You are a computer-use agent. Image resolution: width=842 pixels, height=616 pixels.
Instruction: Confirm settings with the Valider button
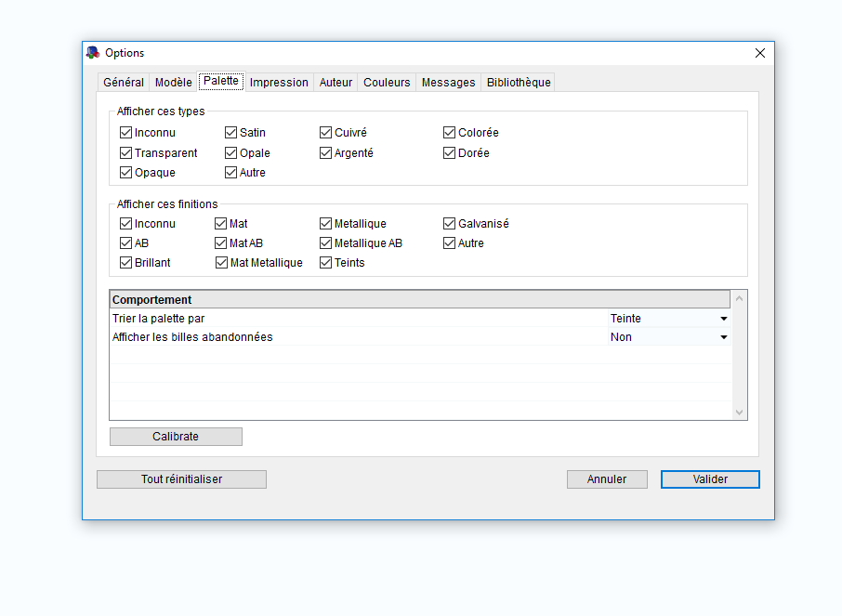point(710,479)
